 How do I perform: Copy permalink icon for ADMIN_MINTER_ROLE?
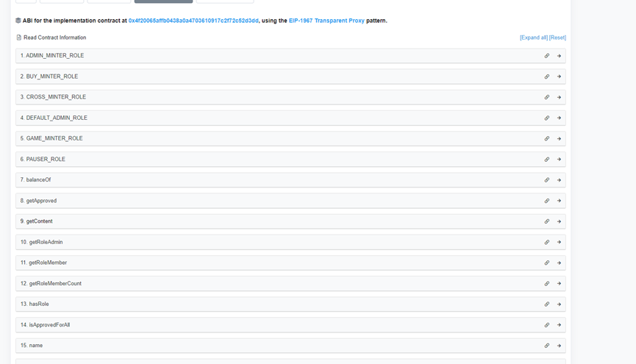point(546,56)
